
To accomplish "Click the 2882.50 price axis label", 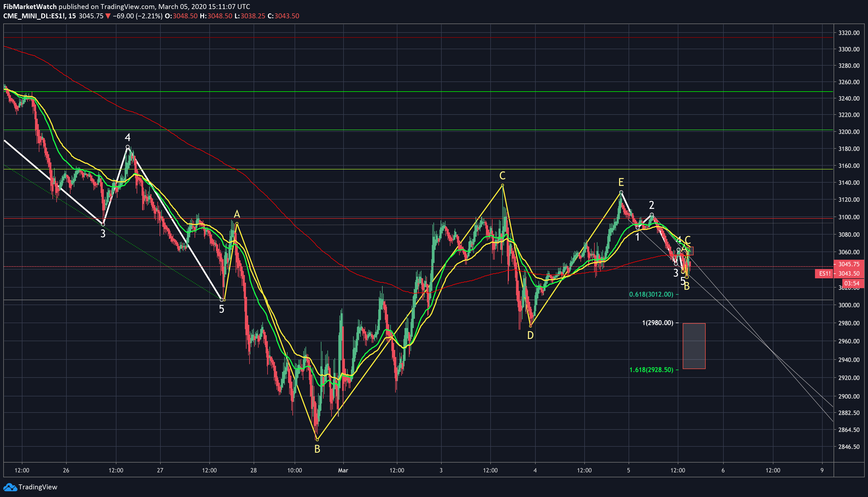I will [849, 413].
